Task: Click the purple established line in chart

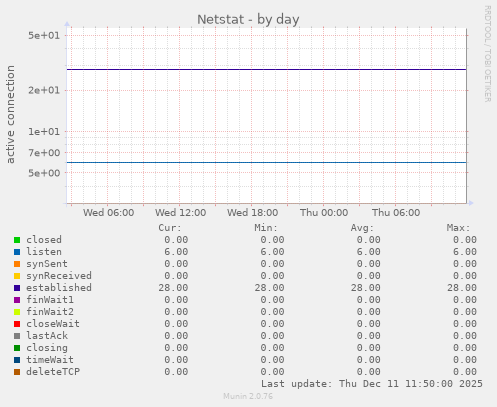Action: pyautogui.click(x=266, y=69)
